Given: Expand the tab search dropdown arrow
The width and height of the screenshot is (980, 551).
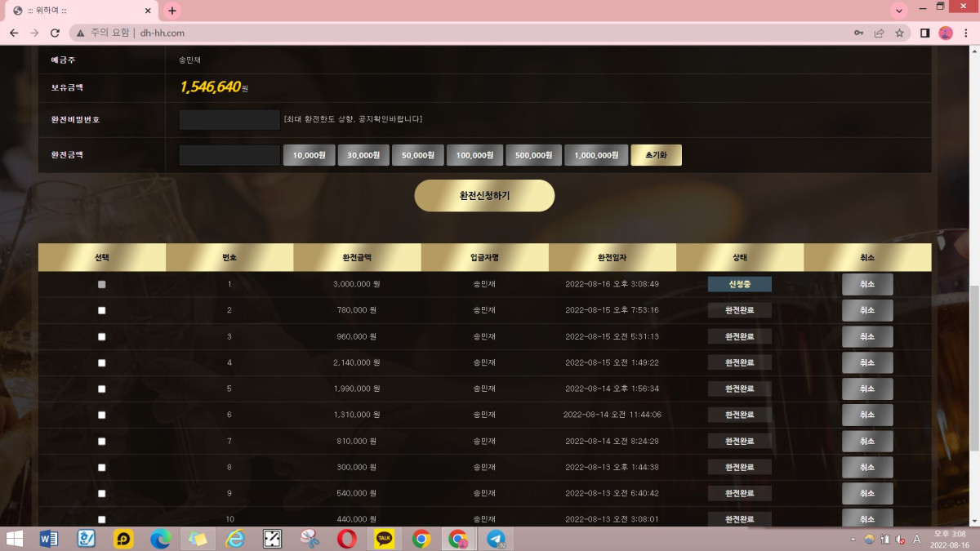Looking at the screenshot, I should click(x=899, y=11).
